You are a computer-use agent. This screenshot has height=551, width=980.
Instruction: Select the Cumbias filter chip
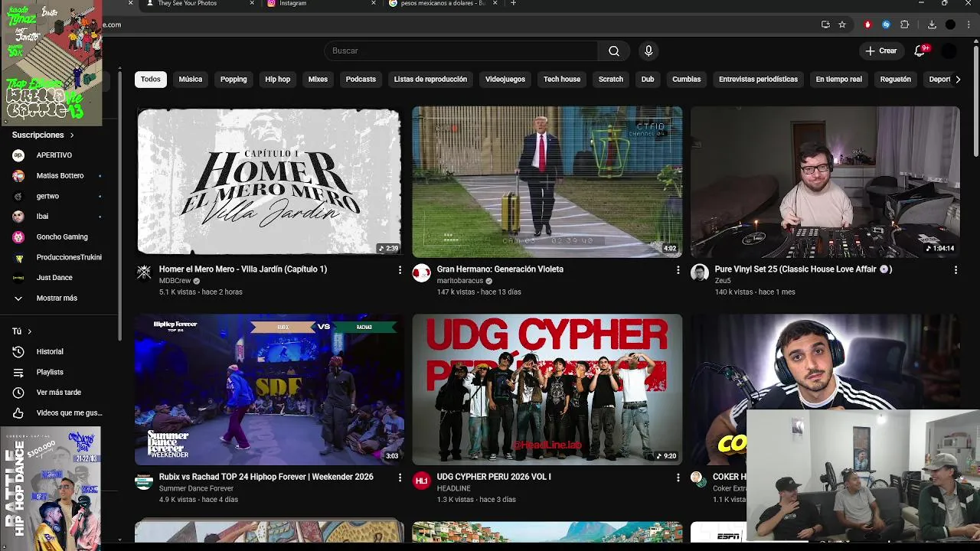pos(687,80)
